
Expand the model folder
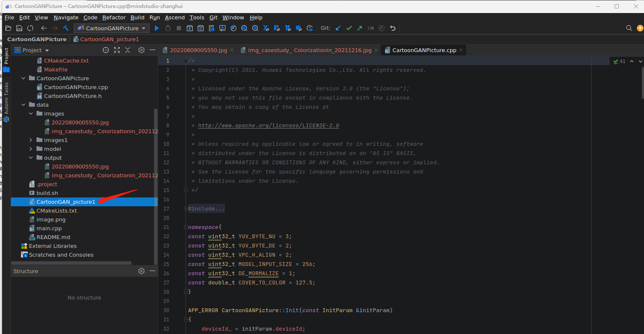31,149
